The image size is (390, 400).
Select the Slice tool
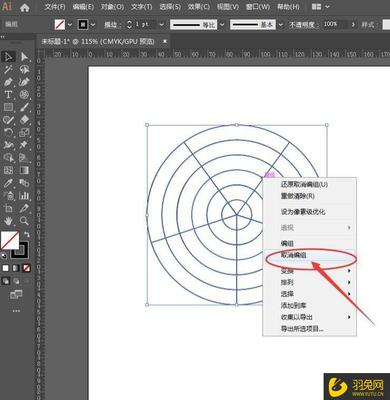(x=24, y=209)
